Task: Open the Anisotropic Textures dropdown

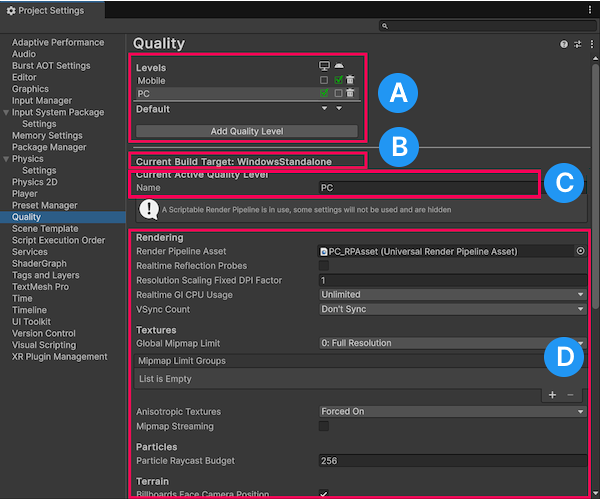Action: point(452,411)
